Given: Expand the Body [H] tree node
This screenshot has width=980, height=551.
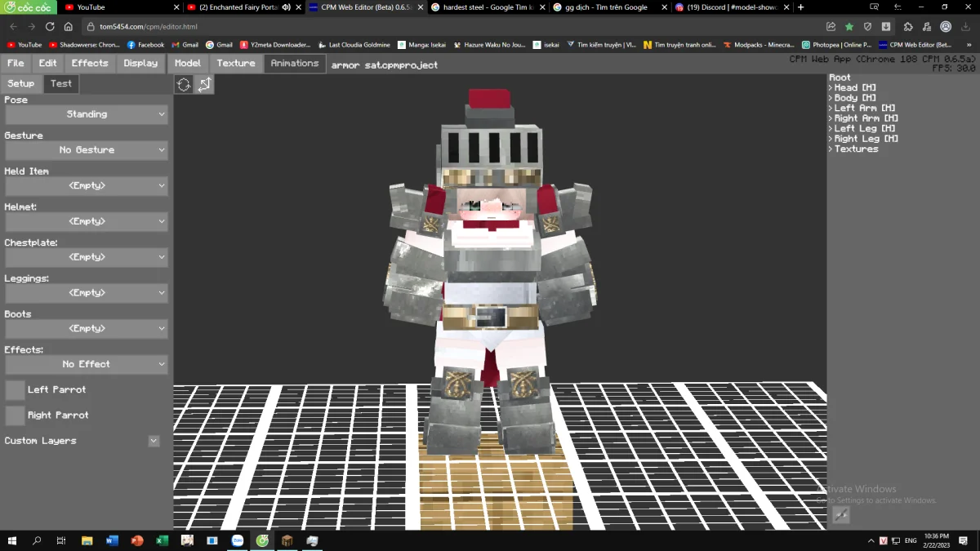Looking at the screenshot, I should click(x=831, y=98).
